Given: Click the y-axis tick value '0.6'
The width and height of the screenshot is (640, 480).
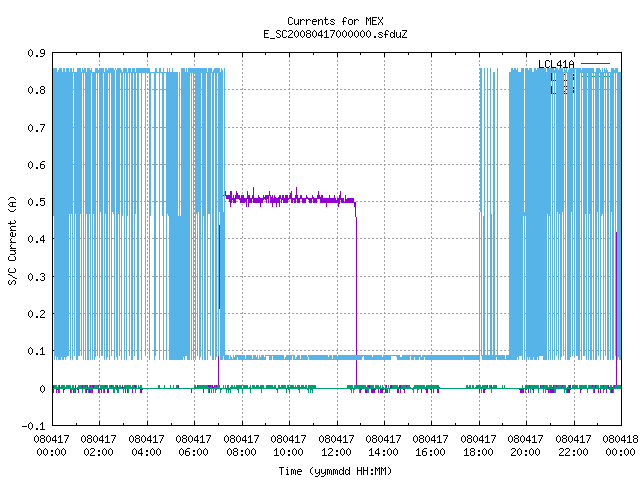Looking at the screenshot, I should tap(37, 165).
